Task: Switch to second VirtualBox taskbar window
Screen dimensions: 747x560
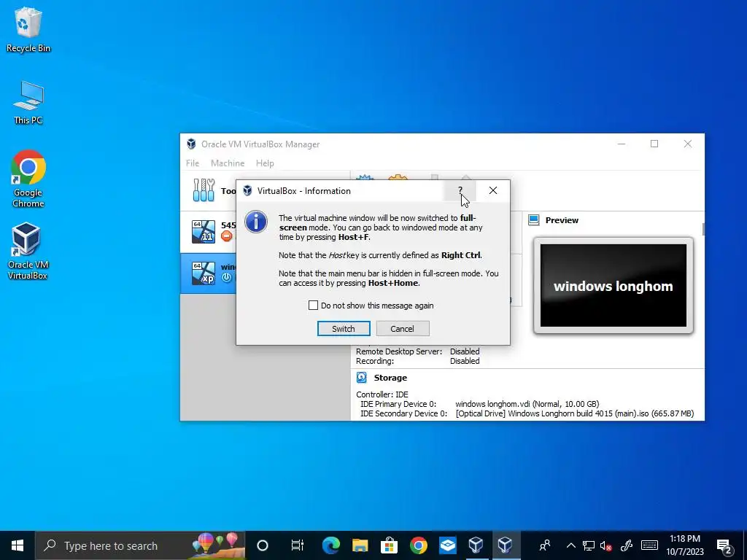Action: pyautogui.click(x=506, y=545)
